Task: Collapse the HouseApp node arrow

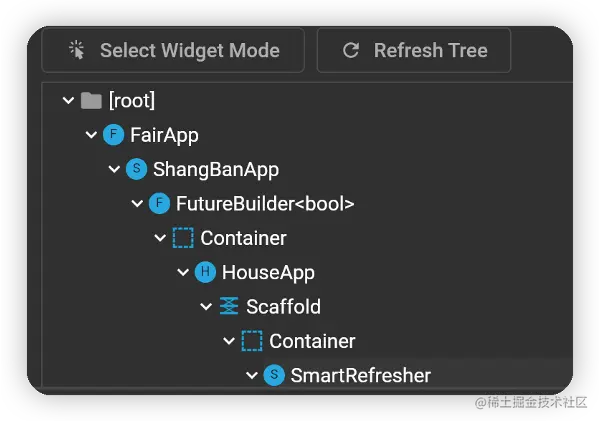Action: pos(183,272)
